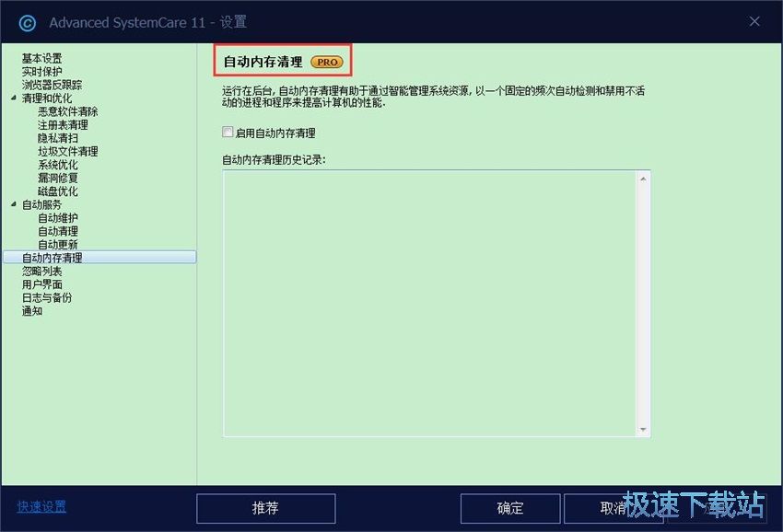Open 隐私清扫 settings

click(x=58, y=138)
